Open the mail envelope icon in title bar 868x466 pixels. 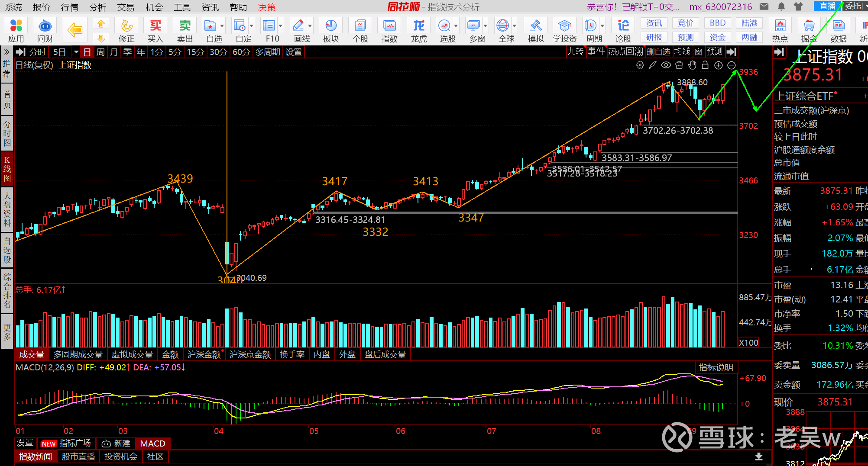(x=764, y=6)
